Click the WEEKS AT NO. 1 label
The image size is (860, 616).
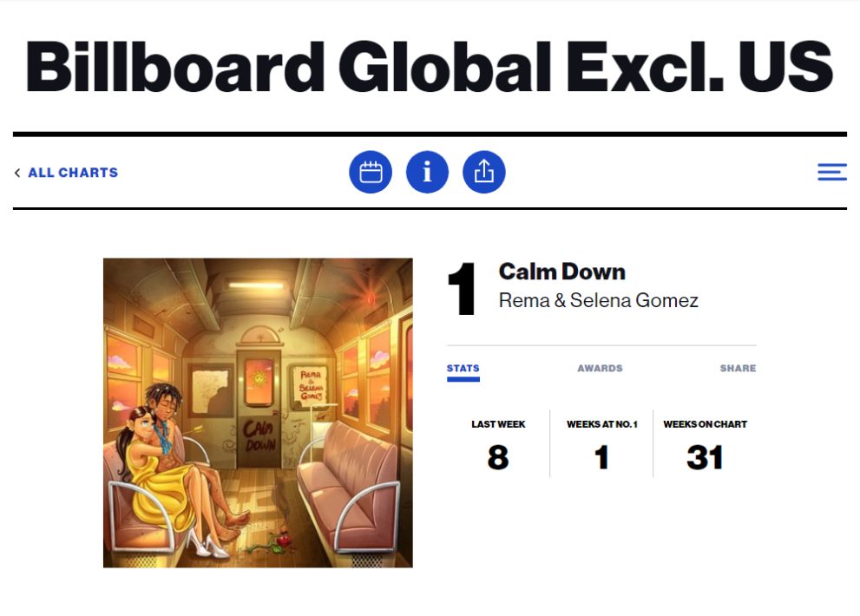[x=601, y=424]
